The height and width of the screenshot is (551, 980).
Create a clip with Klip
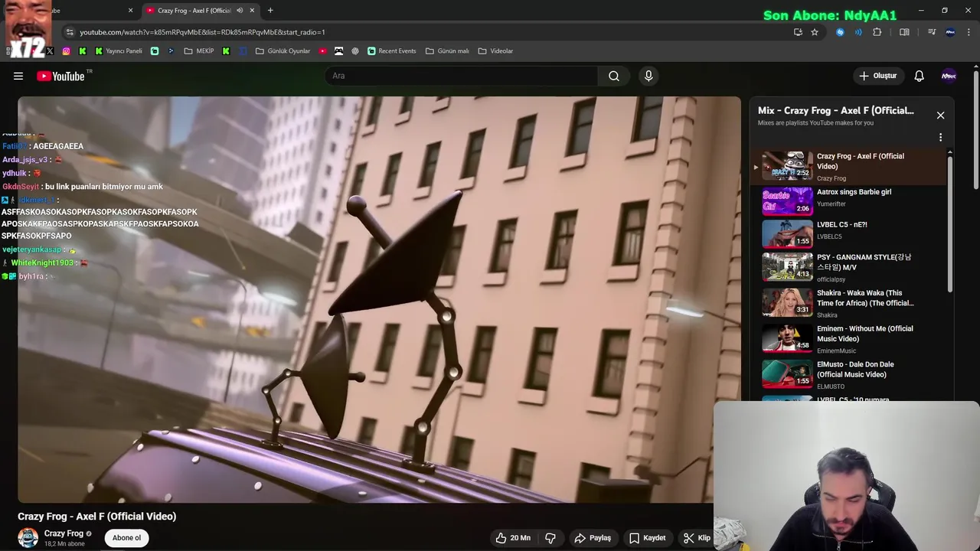(x=697, y=538)
